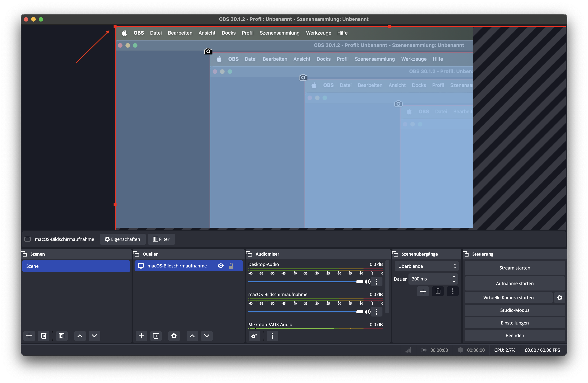Toggle lock on macOS-Bildschirmaufnahme source
The height and width of the screenshot is (383, 588).
[x=231, y=266]
